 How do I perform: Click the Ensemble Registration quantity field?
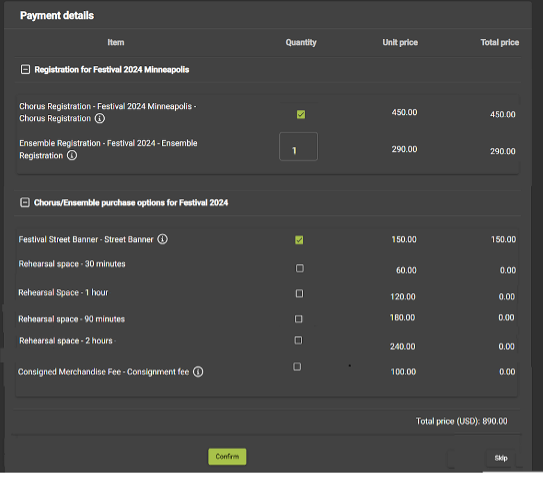pos(298,146)
